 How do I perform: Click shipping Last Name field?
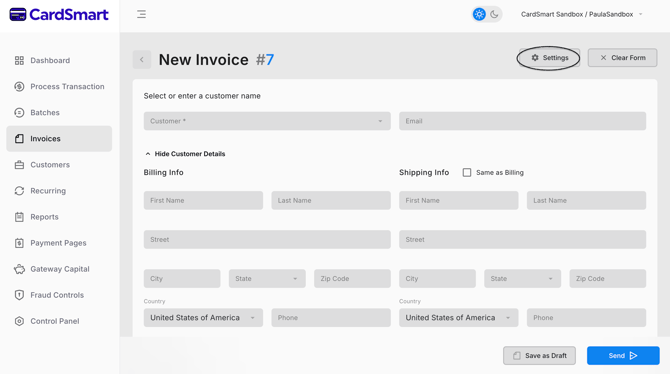(587, 200)
